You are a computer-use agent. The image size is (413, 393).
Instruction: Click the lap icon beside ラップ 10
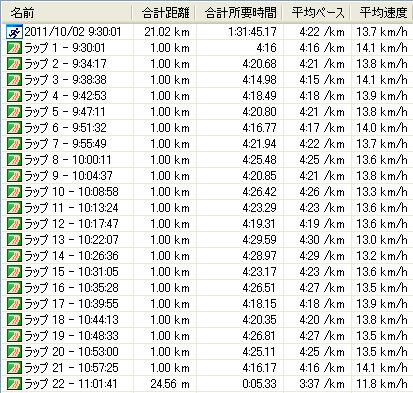pyautogui.click(x=14, y=192)
